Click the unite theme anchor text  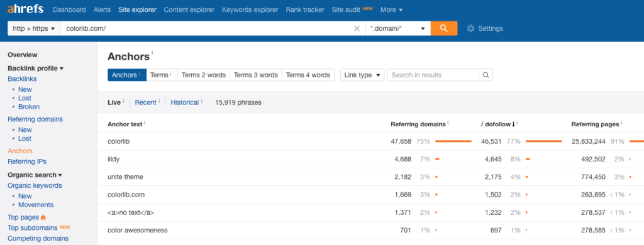click(x=125, y=177)
